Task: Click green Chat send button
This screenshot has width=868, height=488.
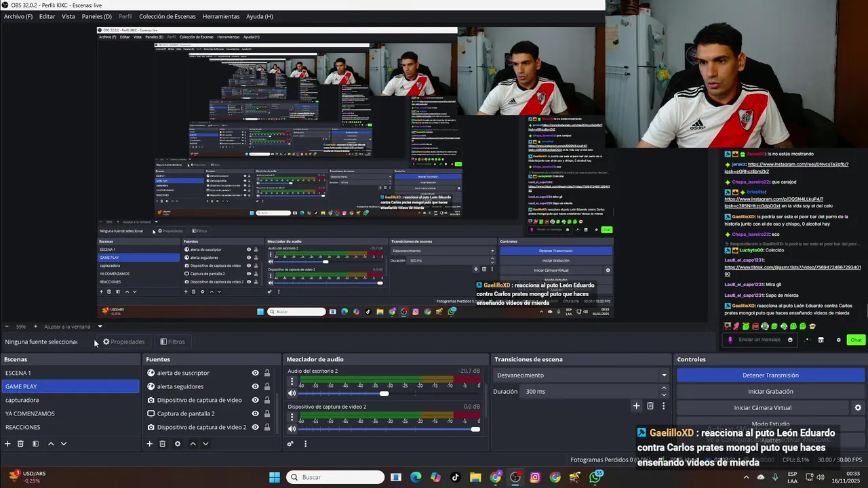Action: [856, 340]
